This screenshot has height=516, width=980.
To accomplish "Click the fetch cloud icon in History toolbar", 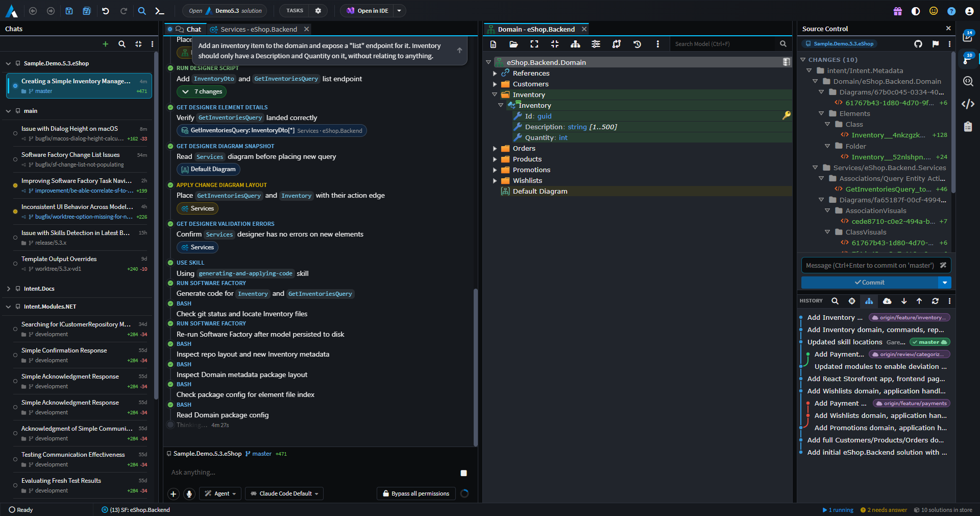I will (x=887, y=301).
